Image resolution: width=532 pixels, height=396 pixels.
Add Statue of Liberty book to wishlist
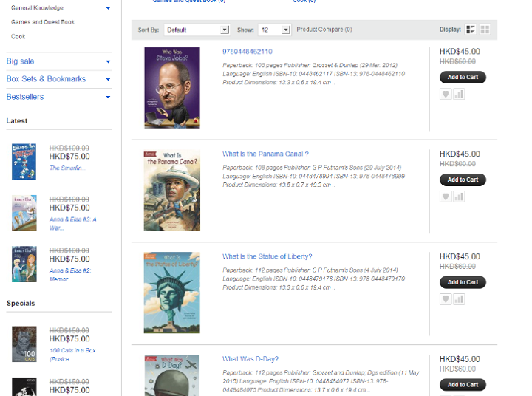point(446,299)
